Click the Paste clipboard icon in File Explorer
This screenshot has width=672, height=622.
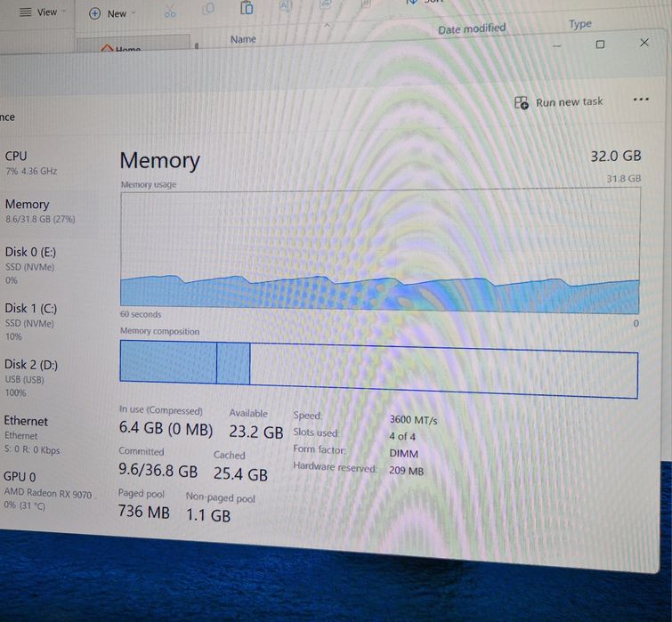(247, 7)
